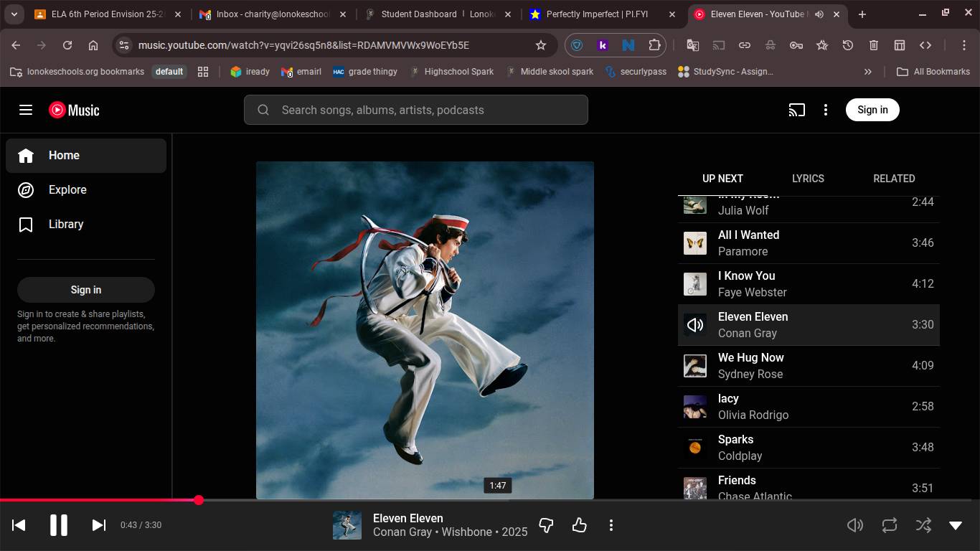This screenshot has height=551, width=980.
Task: Go back to the previous page
Action: click(x=16, y=45)
